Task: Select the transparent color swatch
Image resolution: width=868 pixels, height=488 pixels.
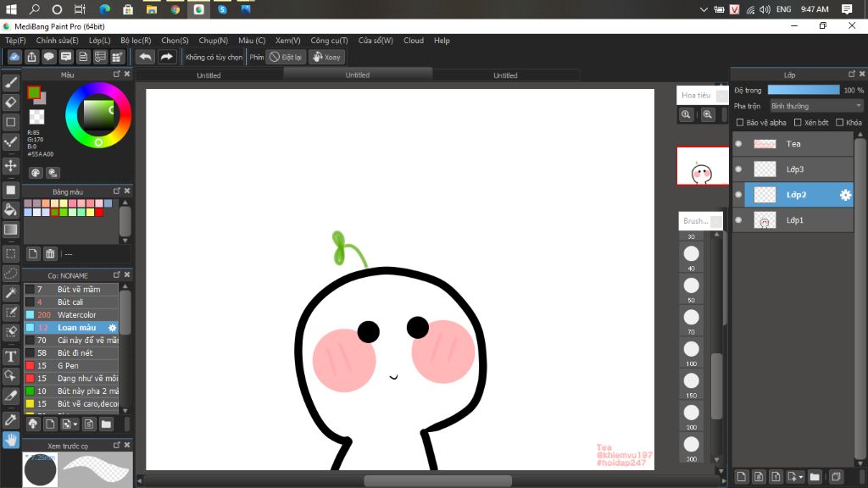Action: pyautogui.click(x=36, y=117)
